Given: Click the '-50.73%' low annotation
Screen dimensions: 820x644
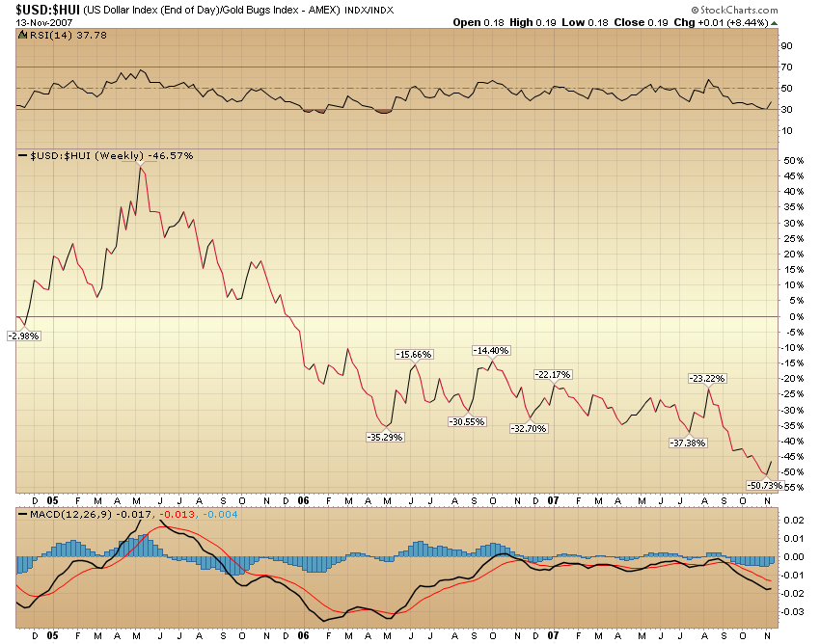Looking at the screenshot, I should pos(765,486).
